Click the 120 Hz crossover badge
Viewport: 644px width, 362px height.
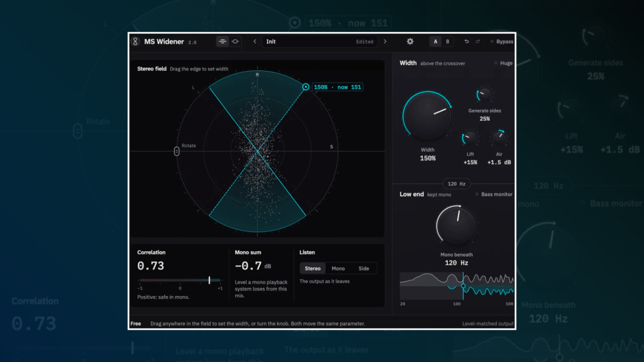457,184
